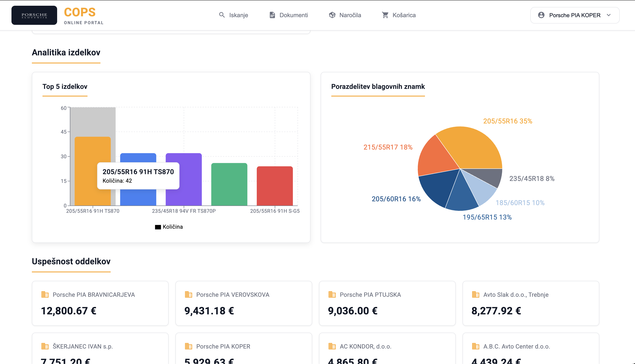Viewport: 635px width, 364px height.
Task: Click the '9,036.00 €' amount
Action: point(353,311)
